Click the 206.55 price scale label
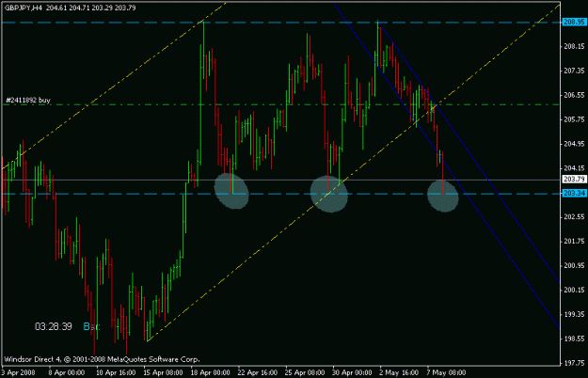588x378 pixels. click(x=574, y=95)
